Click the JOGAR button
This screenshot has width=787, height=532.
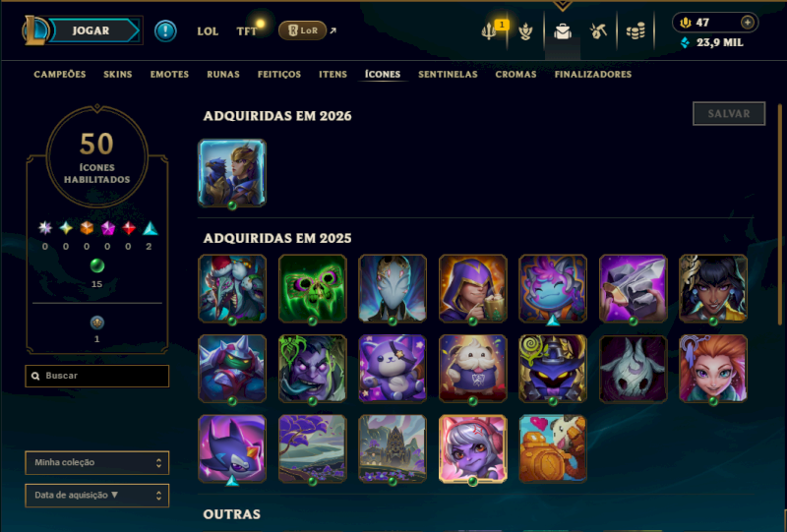point(91,30)
